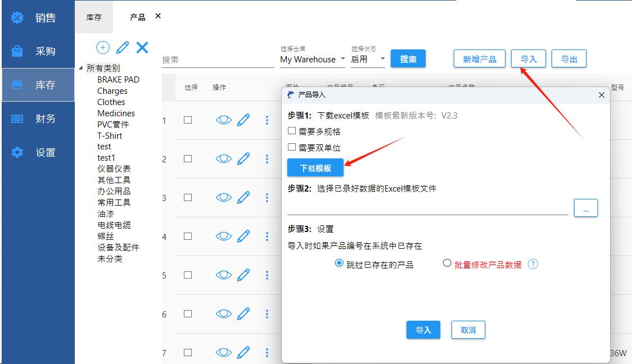The width and height of the screenshot is (632, 364).
Task: Click the edit category pencil icon
Action: point(123,48)
